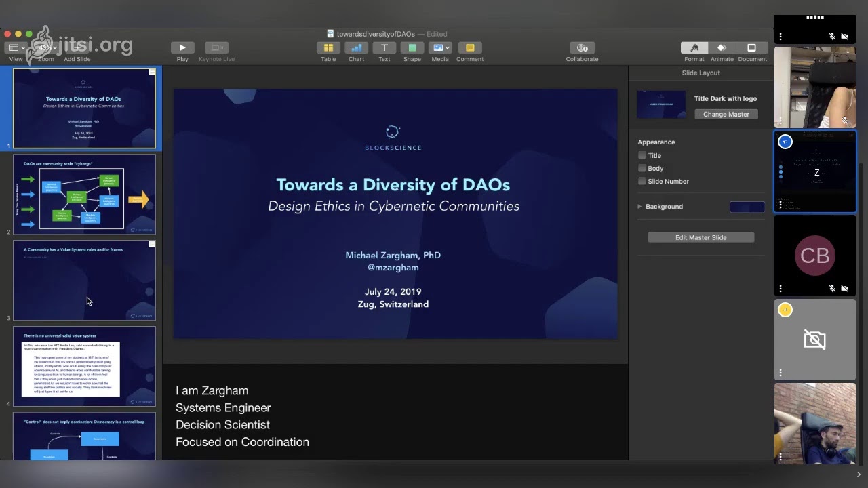868x488 pixels.
Task: Click crossed-out camera icon on gray tile
Action: [815, 339]
